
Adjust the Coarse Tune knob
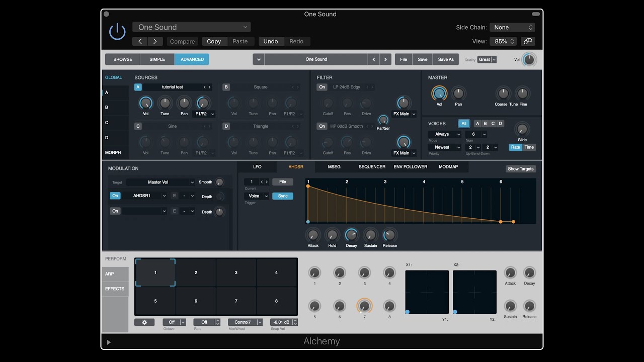pos(503,93)
